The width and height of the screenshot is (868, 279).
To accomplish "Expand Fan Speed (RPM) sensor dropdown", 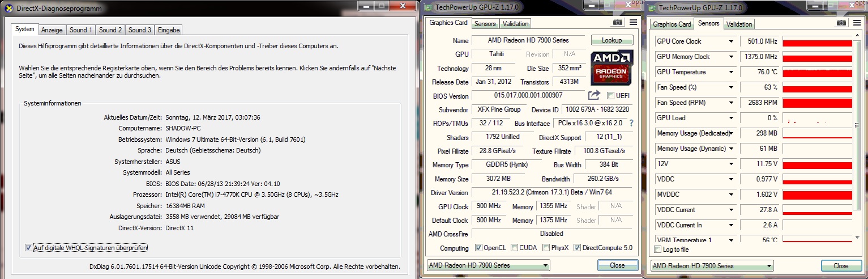I will pos(731,103).
